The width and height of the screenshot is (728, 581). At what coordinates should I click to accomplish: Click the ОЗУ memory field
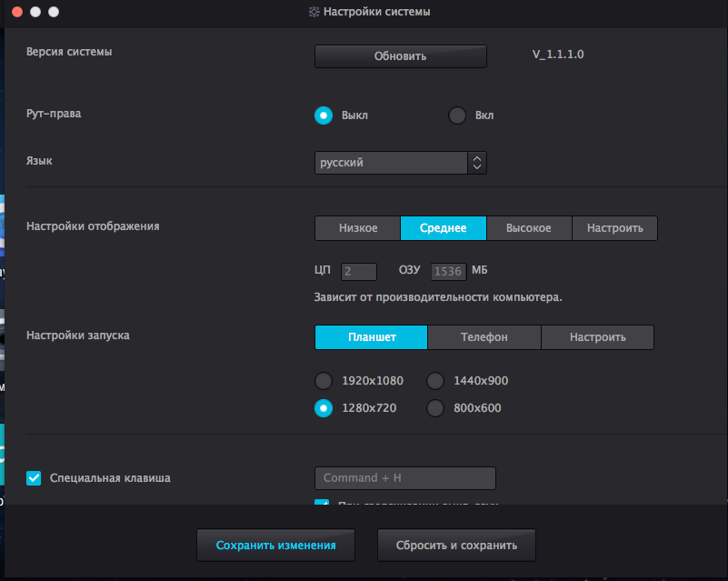tap(447, 271)
